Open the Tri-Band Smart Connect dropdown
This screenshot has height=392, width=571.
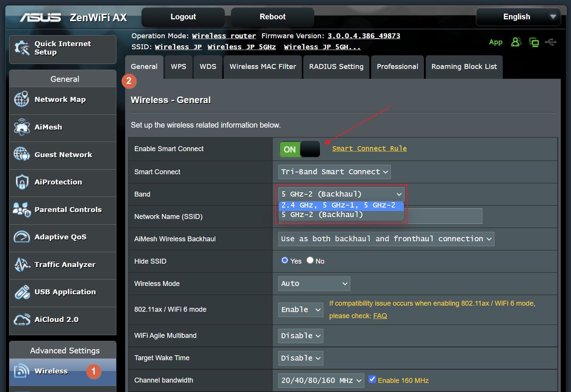pyautogui.click(x=334, y=172)
